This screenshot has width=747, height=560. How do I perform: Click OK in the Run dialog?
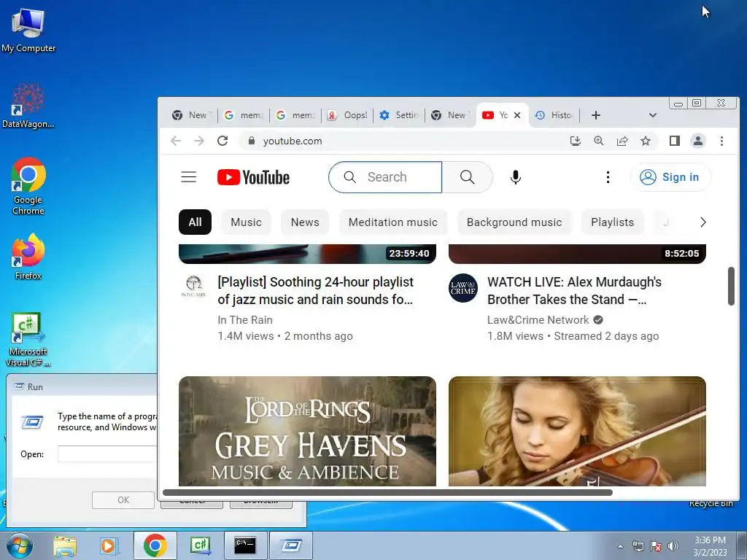point(123,500)
